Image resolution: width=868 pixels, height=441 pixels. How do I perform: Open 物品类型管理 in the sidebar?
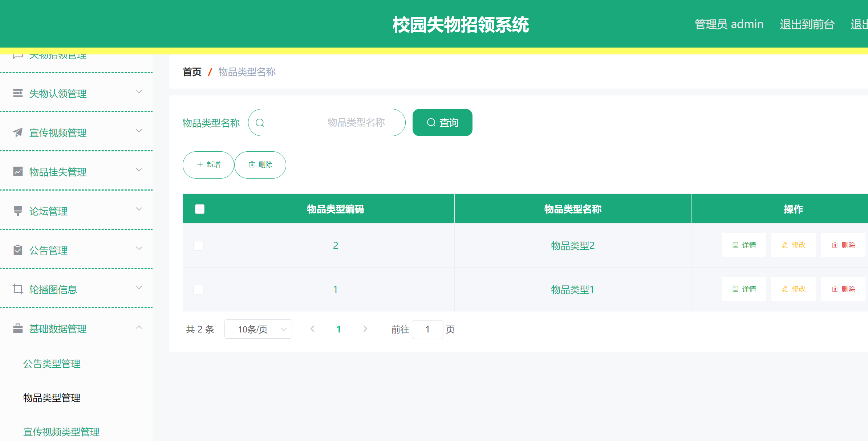pos(52,398)
